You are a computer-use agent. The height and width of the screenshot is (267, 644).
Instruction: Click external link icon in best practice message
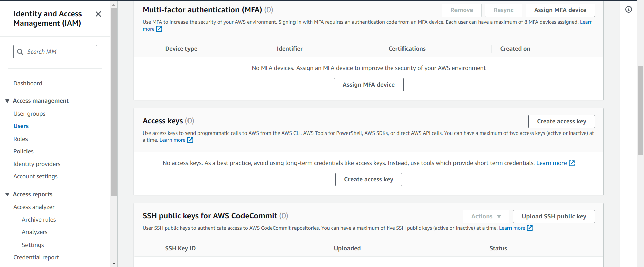coord(572,163)
